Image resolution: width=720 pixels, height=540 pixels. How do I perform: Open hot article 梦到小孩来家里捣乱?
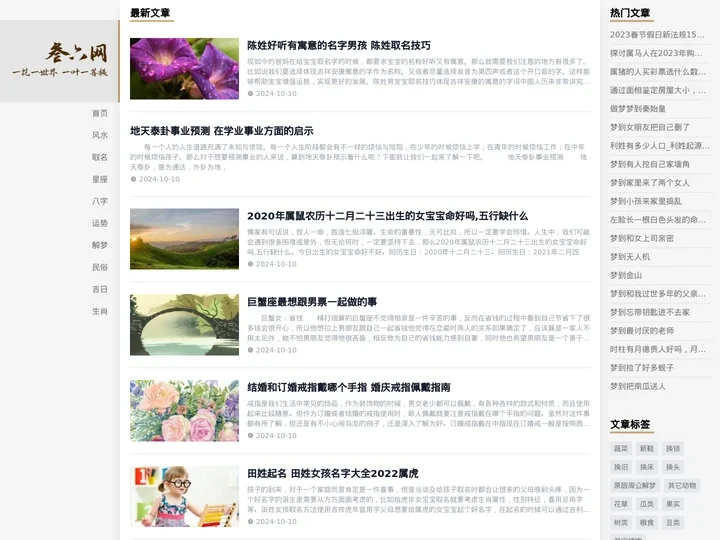(x=646, y=201)
